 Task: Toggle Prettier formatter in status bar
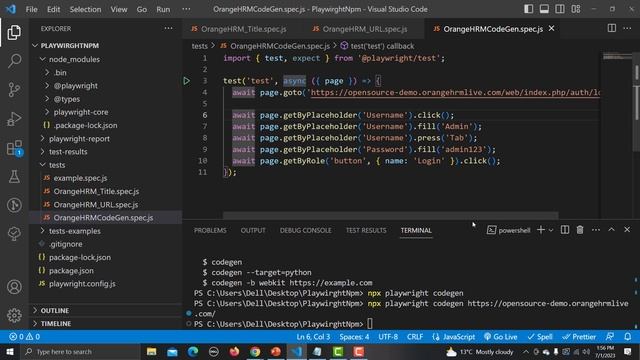[579, 337]
